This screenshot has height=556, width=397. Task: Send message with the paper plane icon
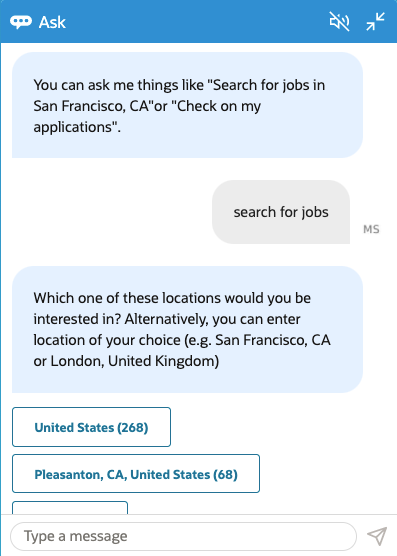pos(377,536)
